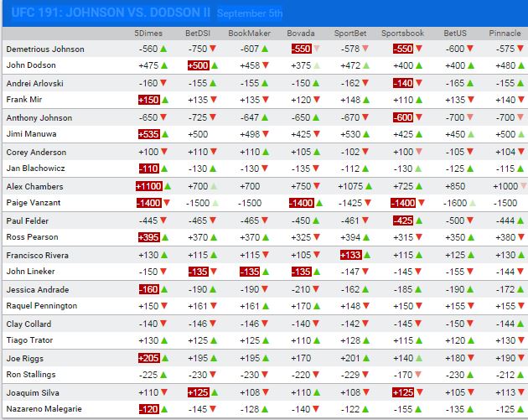The height and width of the screenshot is (420, 528).
Task: Open Jan Blachowicz fighter page
Action: (x=35, y=169)
